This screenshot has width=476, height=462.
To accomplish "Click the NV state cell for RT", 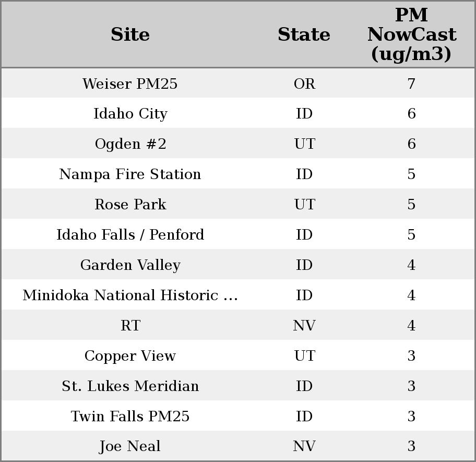I will (304, 326).
